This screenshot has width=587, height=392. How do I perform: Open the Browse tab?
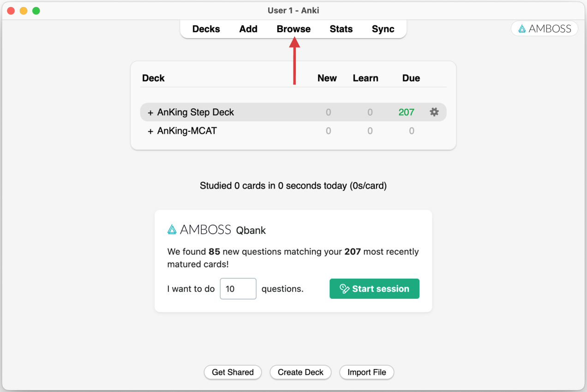pos(293,29)
